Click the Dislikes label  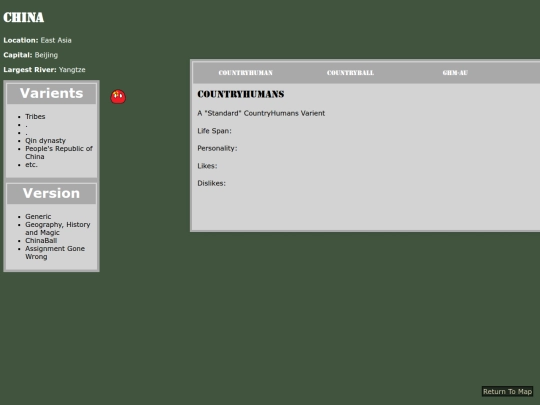click(x=211, y=183)
